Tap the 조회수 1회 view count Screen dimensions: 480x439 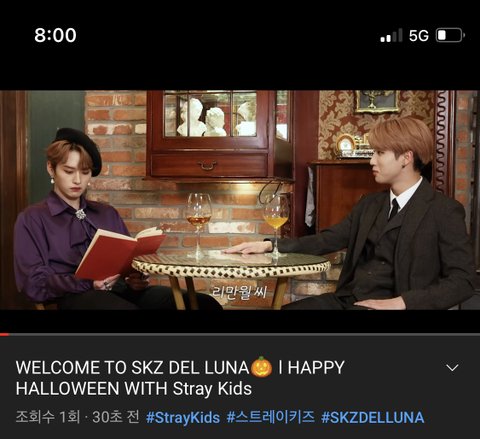pos(48,417)
